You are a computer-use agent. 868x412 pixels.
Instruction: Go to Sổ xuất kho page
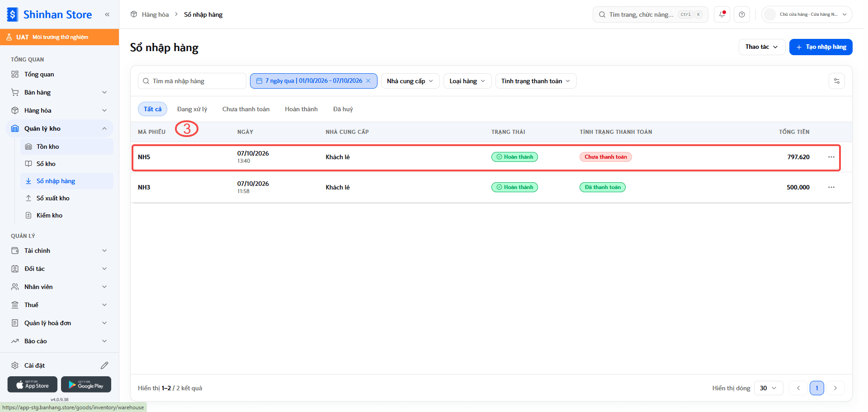(53, 198)
